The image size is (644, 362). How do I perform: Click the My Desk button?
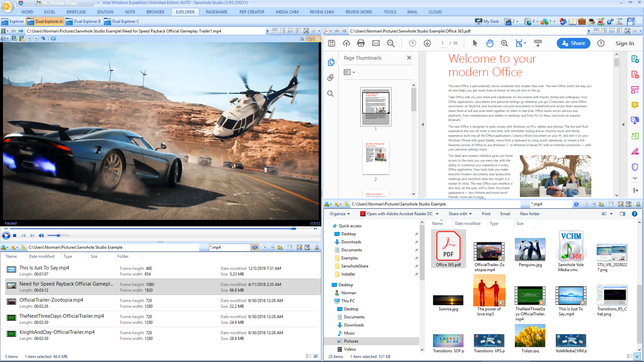pos(487,21)
